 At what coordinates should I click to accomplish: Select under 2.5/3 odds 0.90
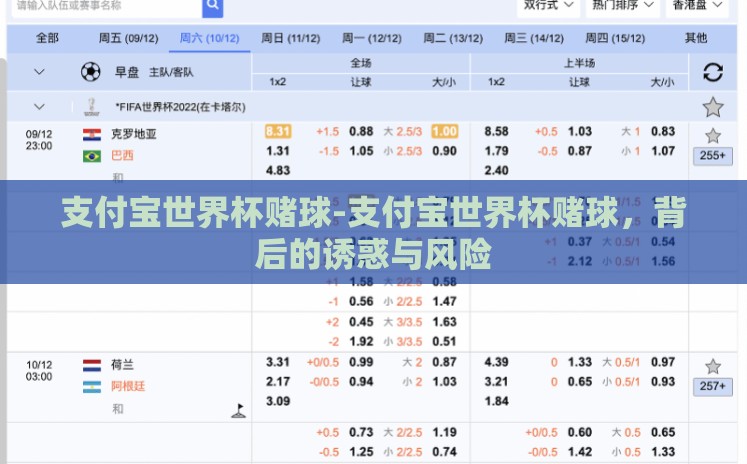coord(444,151)
